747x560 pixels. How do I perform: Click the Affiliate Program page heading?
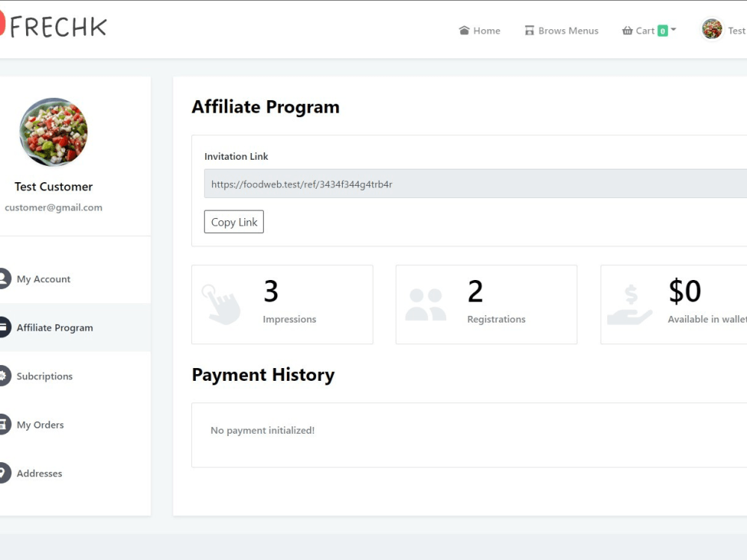point(266,107)
